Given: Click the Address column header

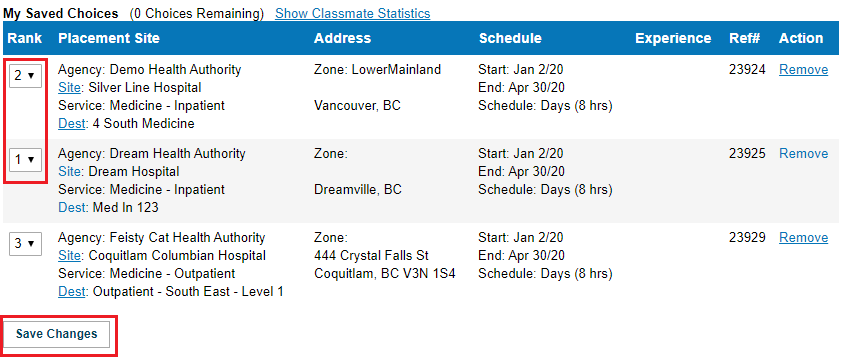Looking at the screenshot, I should [x=343, y=38].
